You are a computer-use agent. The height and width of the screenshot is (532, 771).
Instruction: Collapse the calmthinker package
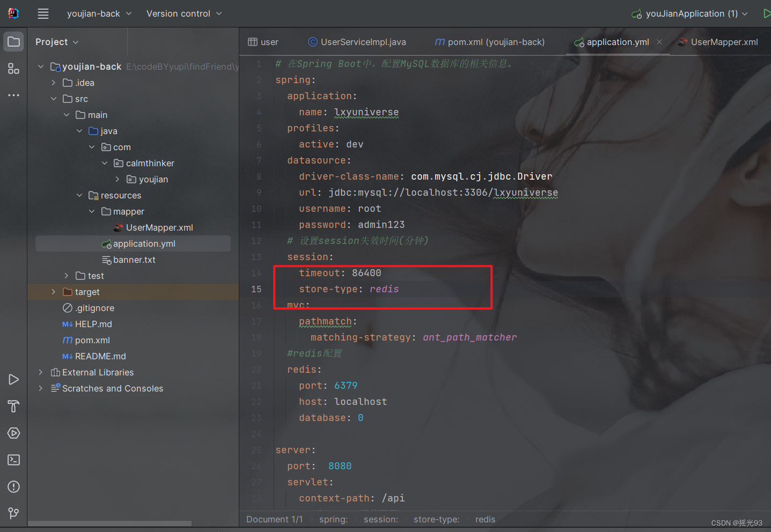(x=105, y=163)
